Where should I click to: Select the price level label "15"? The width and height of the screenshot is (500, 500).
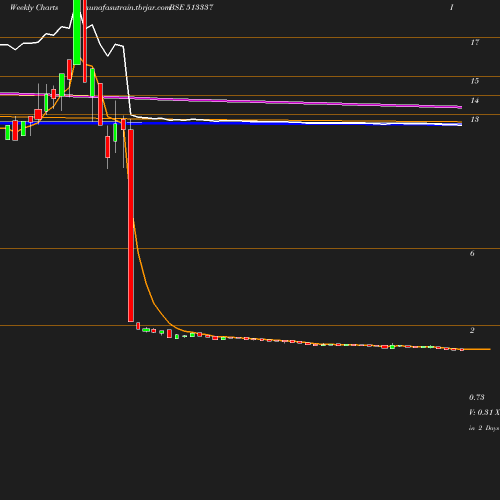tap(475, 81)
